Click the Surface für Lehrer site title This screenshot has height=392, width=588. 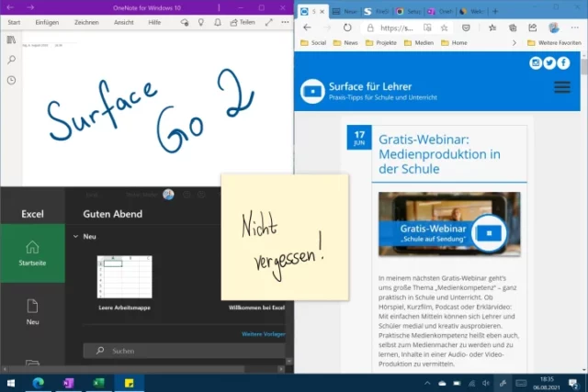(x=370, y=86)
